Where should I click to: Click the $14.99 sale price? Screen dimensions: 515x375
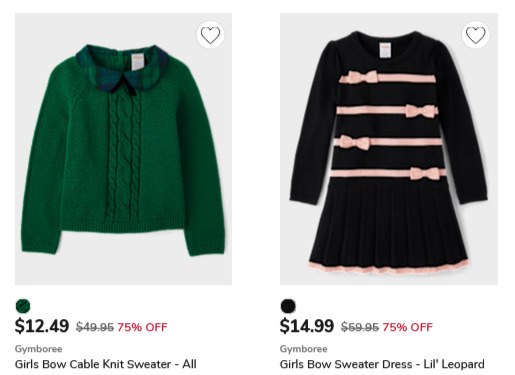point(307,326)
